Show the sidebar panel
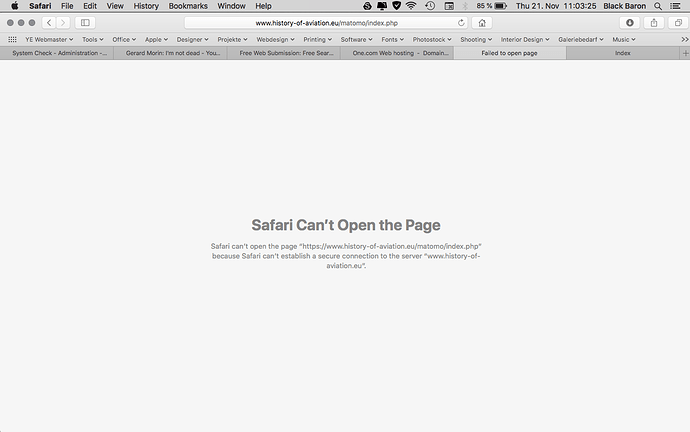690x432 pixels. (x=85, y=22)
